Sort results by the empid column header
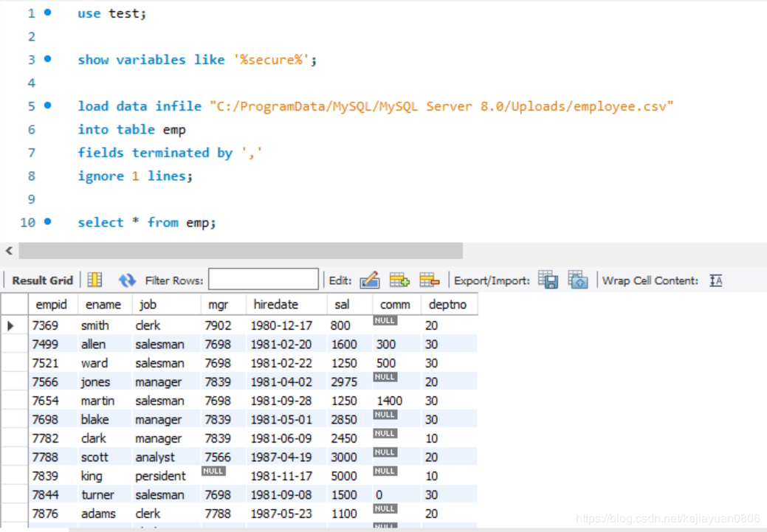 pyautogui.click(x=52, y=304)
